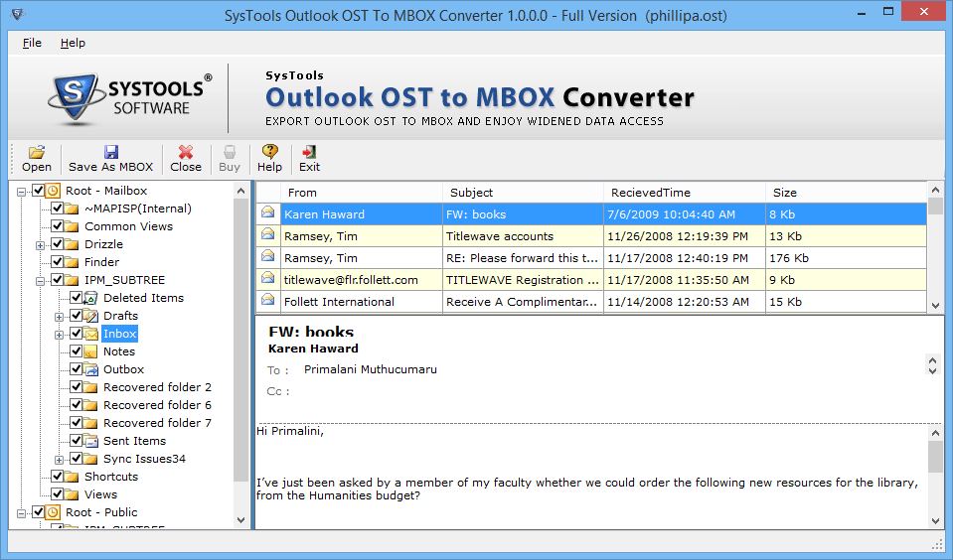953x560 pixels.
Task: Click the Deleted Items folder icon
Action: click(x=91, y=298)
